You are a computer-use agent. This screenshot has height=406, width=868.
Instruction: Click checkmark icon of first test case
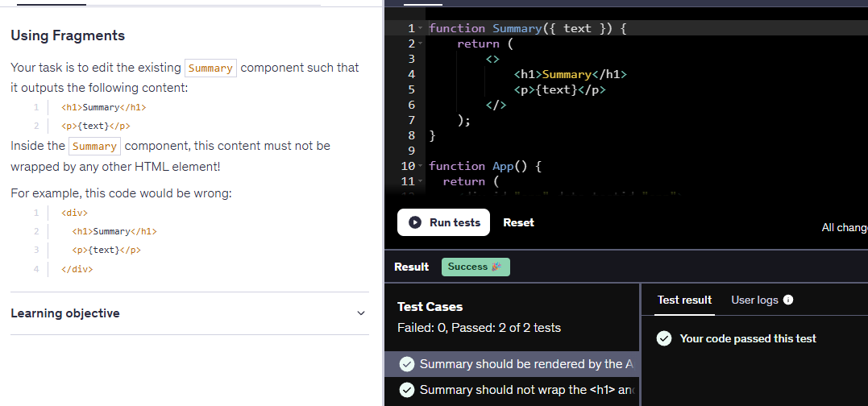tap(408, 364)
